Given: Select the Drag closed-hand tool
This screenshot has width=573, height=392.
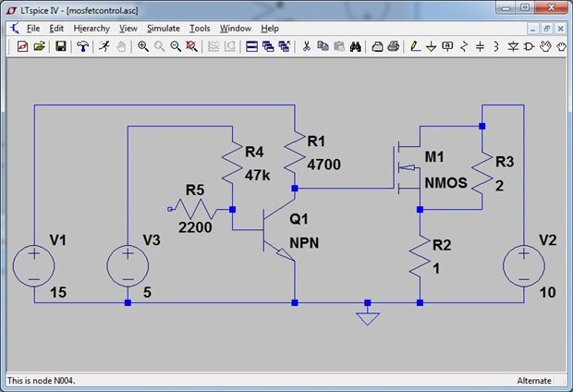Looking at the screenshot, I should click(x=562, y=46).
